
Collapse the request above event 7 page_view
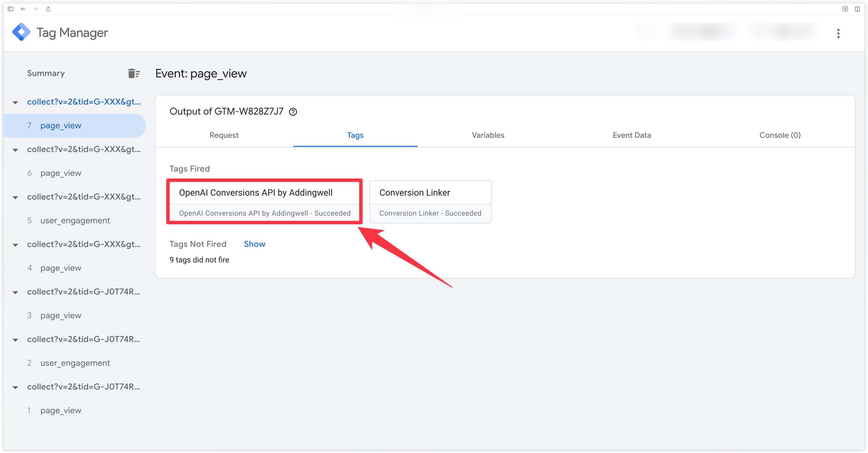click(x=15, y=102)
